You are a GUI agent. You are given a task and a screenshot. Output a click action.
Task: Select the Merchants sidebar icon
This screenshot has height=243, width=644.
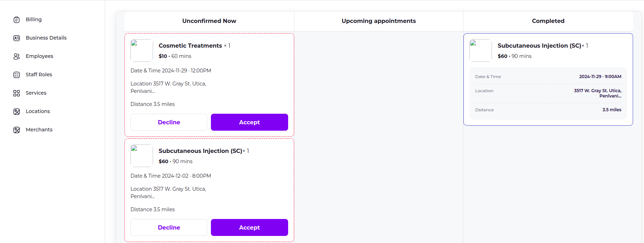17,130
